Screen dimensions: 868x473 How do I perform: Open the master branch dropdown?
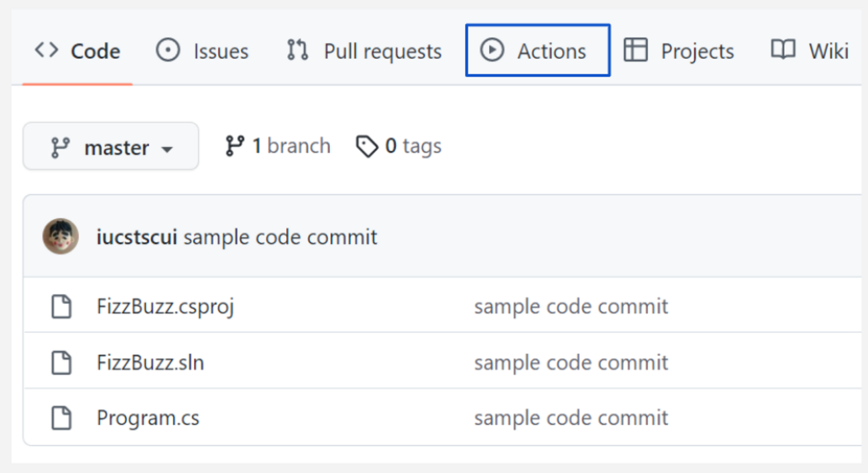(x=110, y=147)
